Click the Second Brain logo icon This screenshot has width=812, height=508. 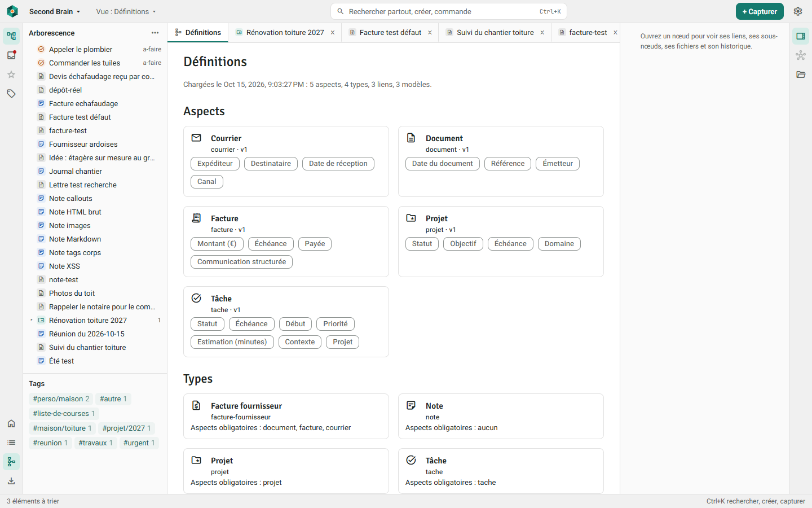pyautogui.click(x=12, y=11)
